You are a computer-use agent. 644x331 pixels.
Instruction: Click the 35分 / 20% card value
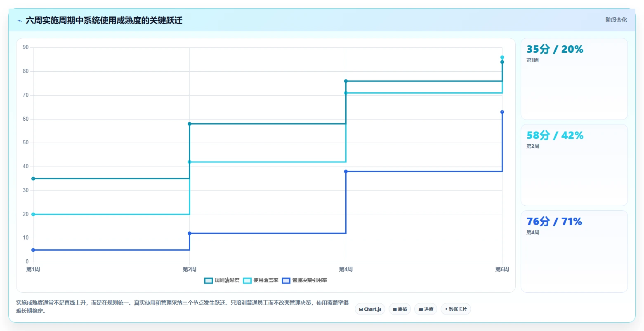pyautogui.click(x=555, y=49)
